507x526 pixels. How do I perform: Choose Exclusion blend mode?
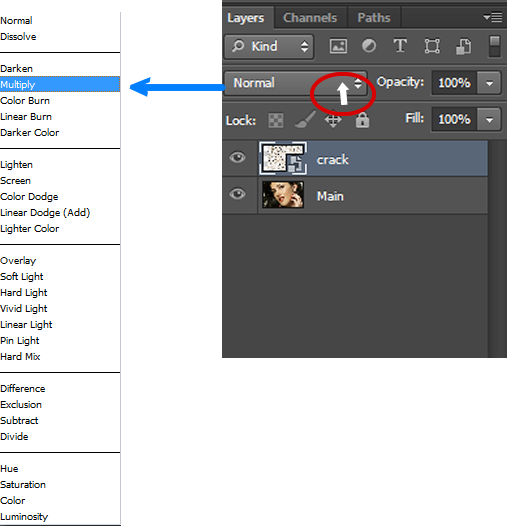coord(21,405)
